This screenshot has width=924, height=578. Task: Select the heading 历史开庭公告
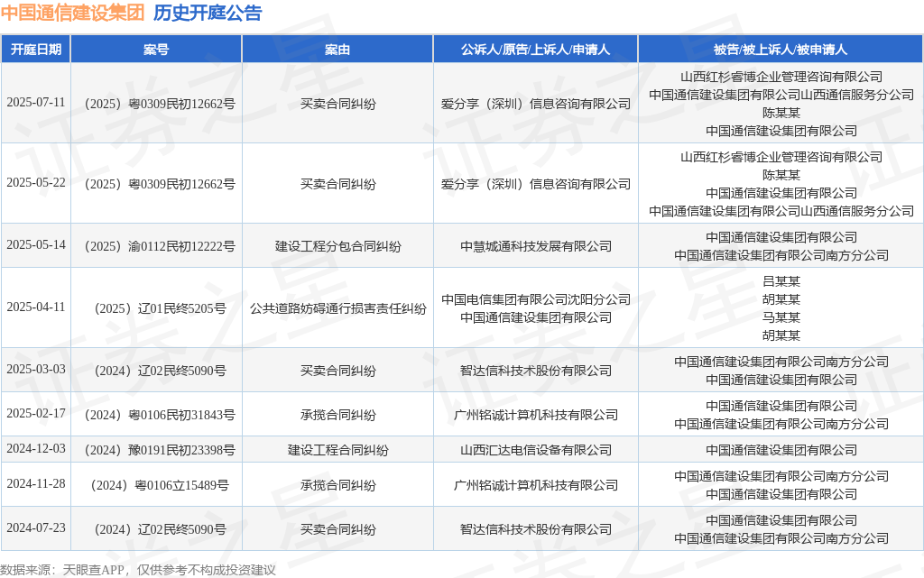pos(208,13)
